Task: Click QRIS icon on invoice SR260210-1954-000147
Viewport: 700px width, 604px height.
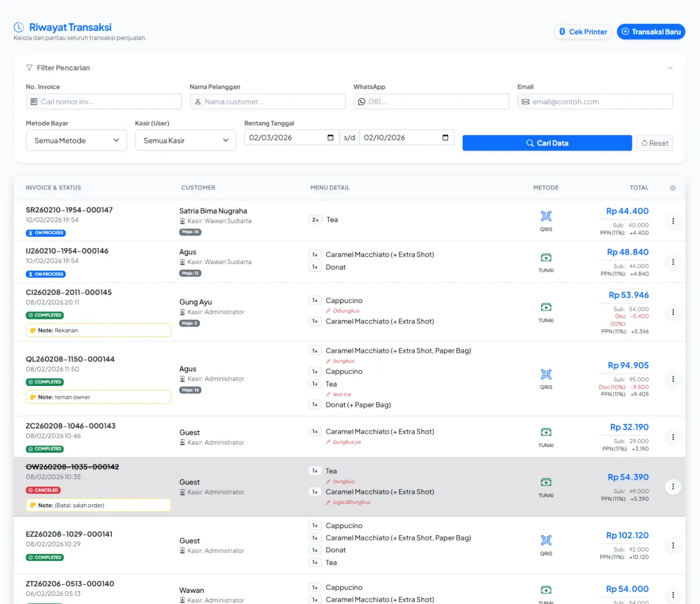Action: point(545,216)
